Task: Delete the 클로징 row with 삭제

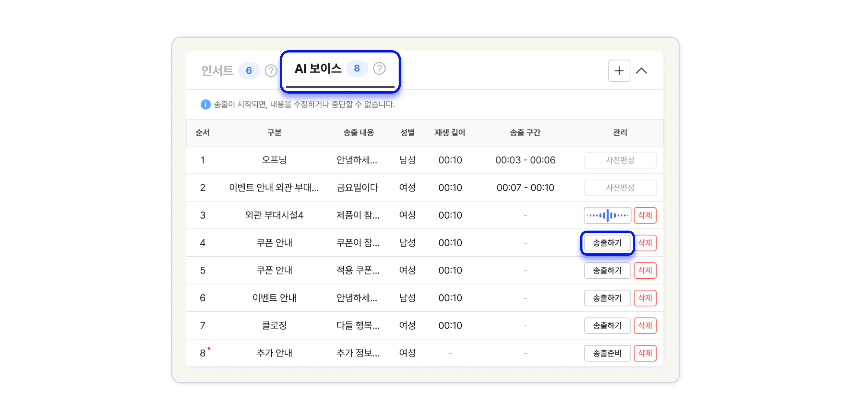Action: 645,325
